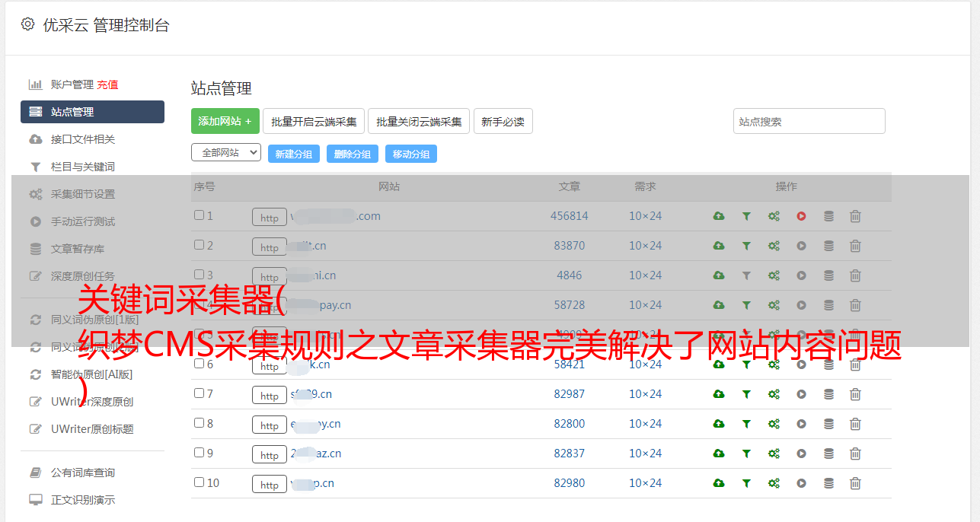Open collection settings gears icon in row 1
Screen dimensions: 980x522
pyautogui.click(x=774, y=216)
